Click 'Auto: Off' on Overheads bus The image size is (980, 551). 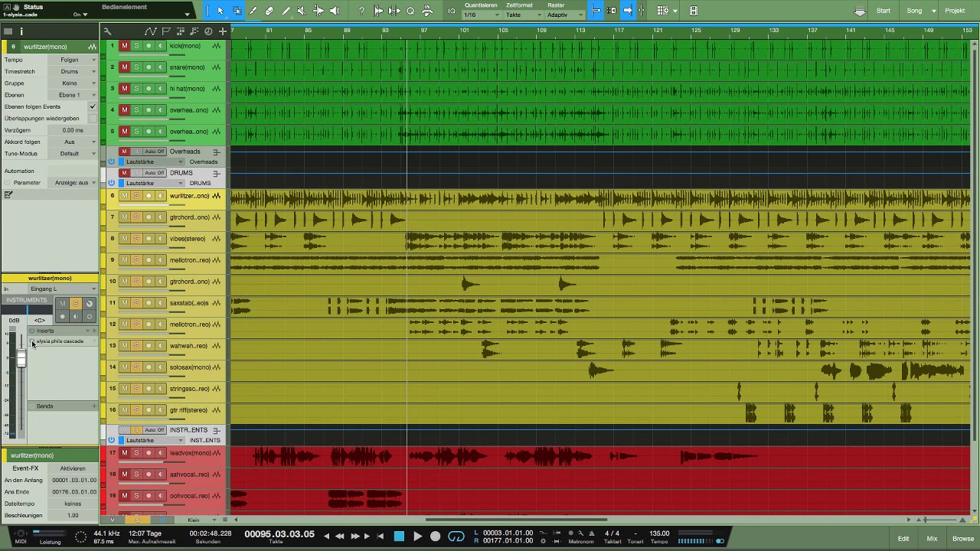[155, 152]
